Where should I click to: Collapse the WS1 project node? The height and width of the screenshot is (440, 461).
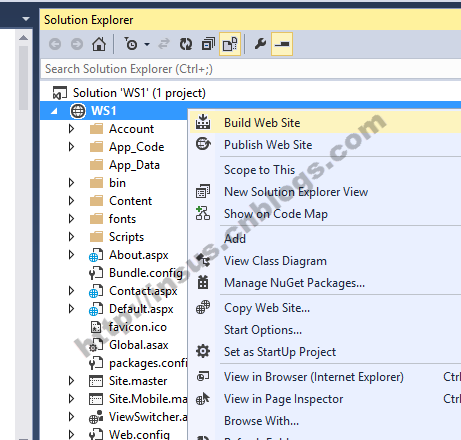click(54, 111)
